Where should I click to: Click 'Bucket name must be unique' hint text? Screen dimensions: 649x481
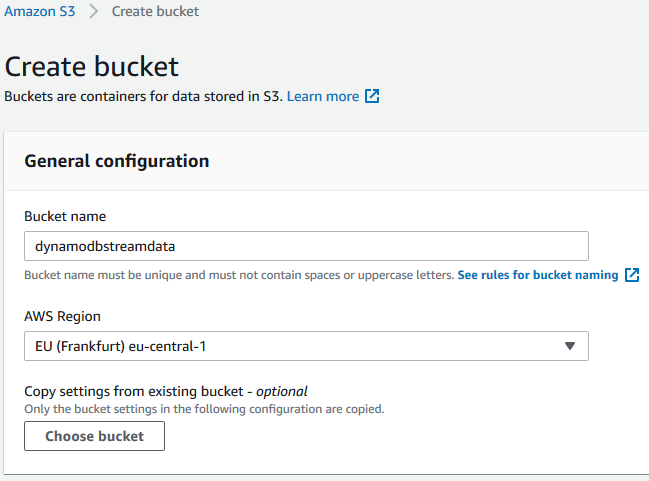click(239, 275)
